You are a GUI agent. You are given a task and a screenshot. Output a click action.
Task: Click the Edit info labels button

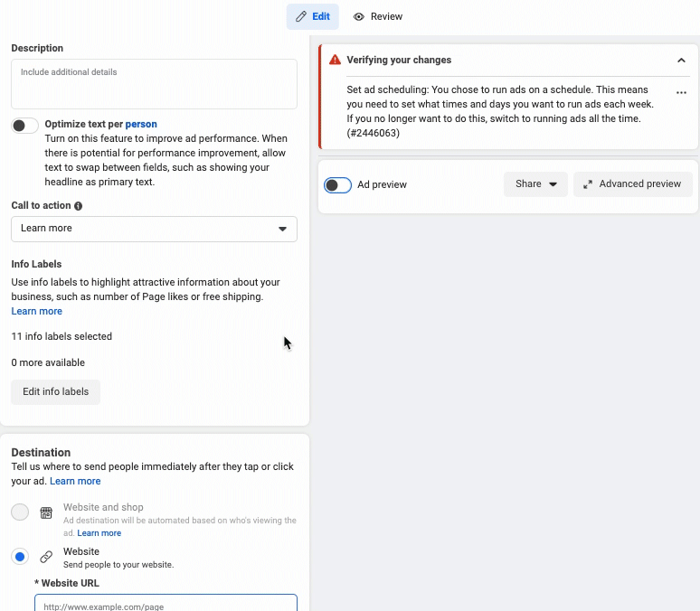[x=55, y=392]
